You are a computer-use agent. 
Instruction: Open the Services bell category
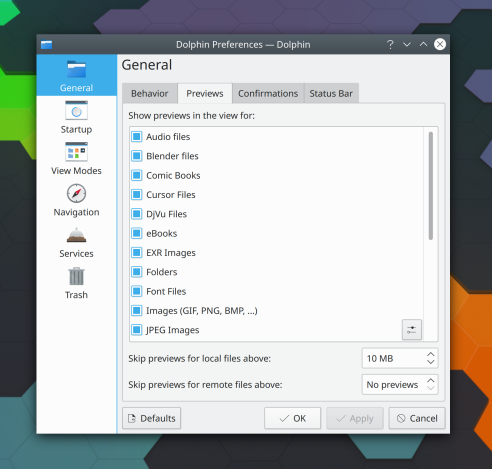click(76, 242)
